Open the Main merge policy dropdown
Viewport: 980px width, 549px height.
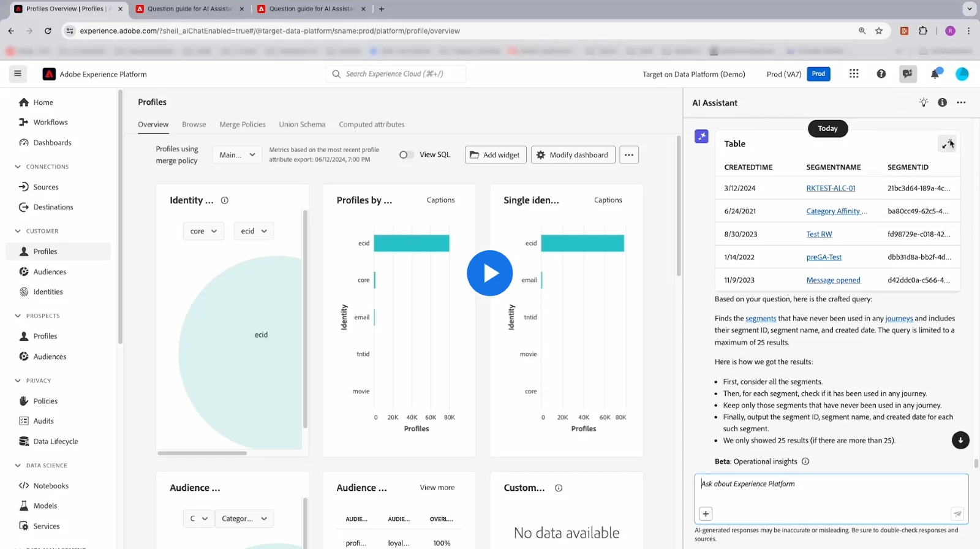237,155
